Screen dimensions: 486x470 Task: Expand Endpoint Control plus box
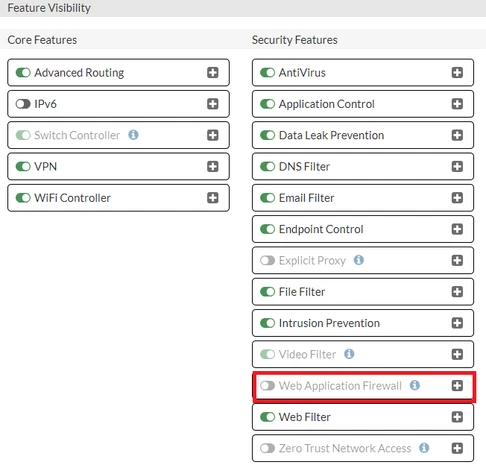click(457, 229)
